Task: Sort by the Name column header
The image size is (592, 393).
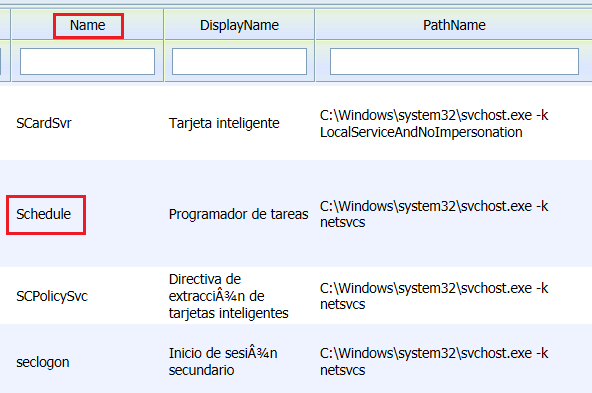Action: (x=88, y=25)
